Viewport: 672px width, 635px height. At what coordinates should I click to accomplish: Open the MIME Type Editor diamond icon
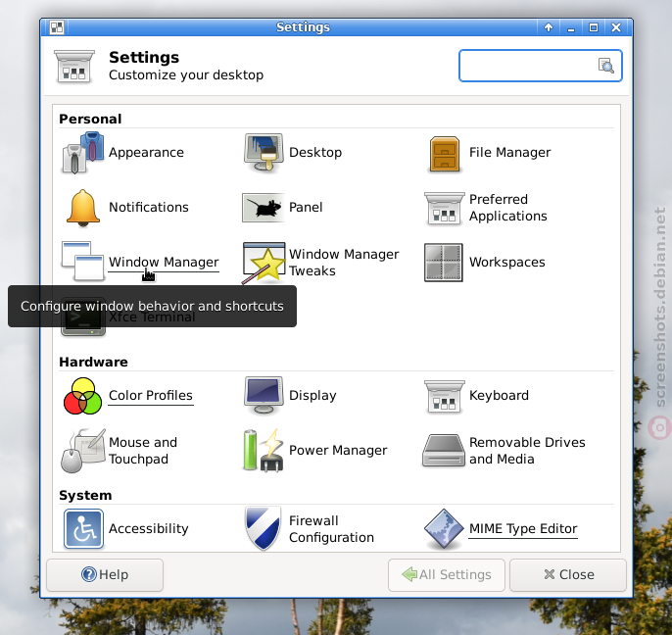[x=444, y=528]
